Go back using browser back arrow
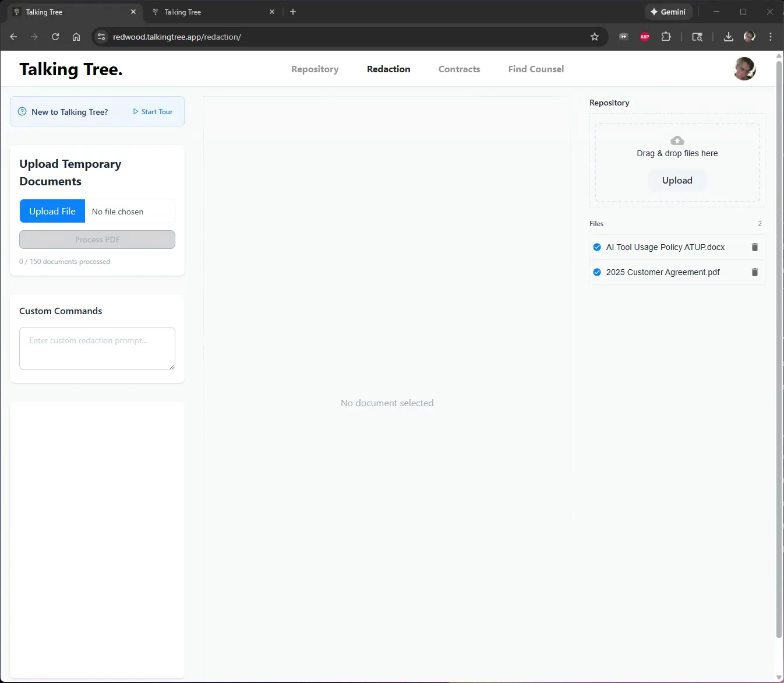Screen dimensions: 784x683 click(13, 37)
